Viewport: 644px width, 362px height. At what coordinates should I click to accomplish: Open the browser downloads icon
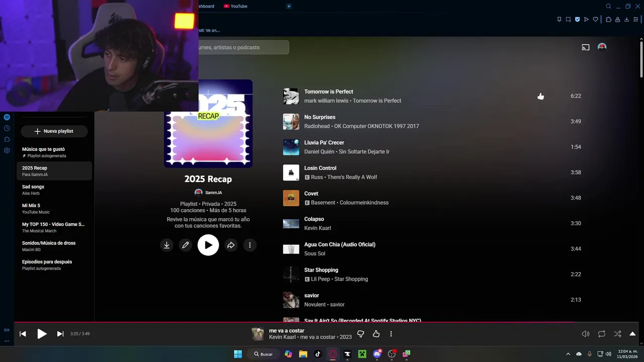pos(626,20)
